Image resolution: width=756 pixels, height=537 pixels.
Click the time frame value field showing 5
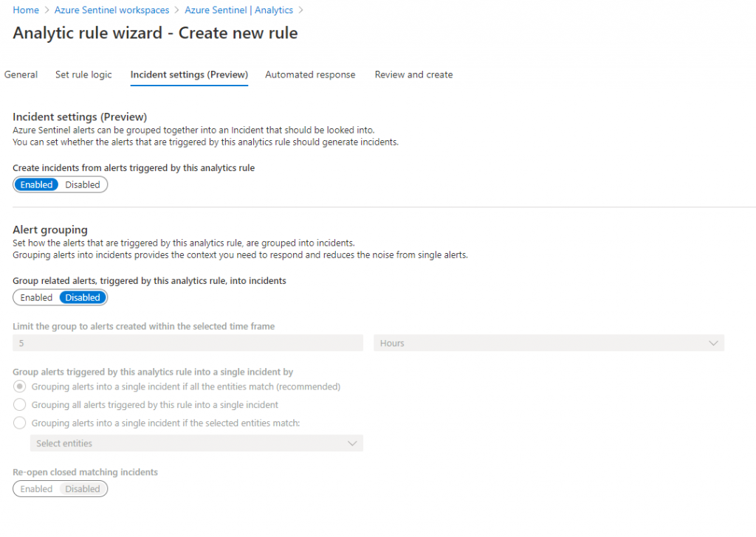pos(188,343)
